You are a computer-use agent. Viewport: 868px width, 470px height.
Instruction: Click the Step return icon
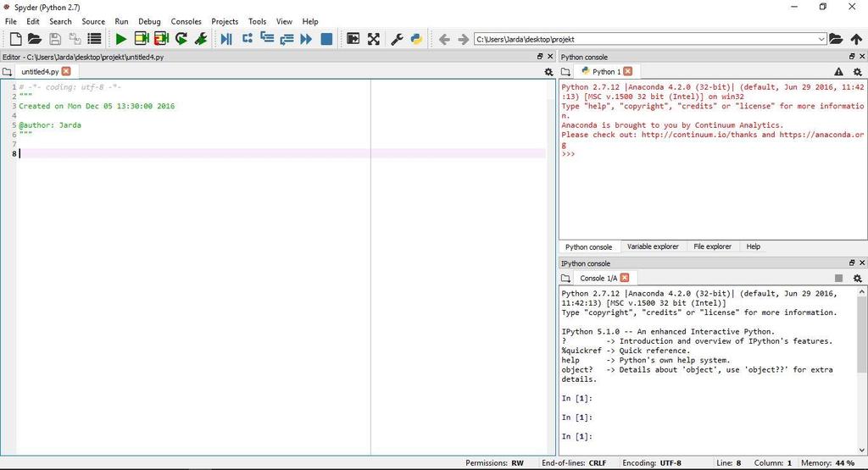pos(287,39)
